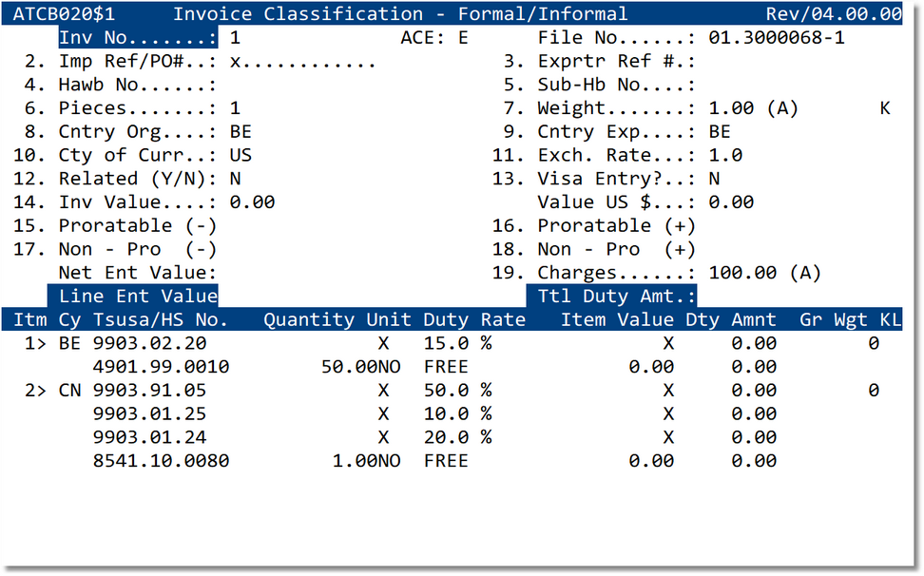Viewport: 924px width, 576px height.
Task: Select the Hawb No. field
Action: tap(137, 85)
